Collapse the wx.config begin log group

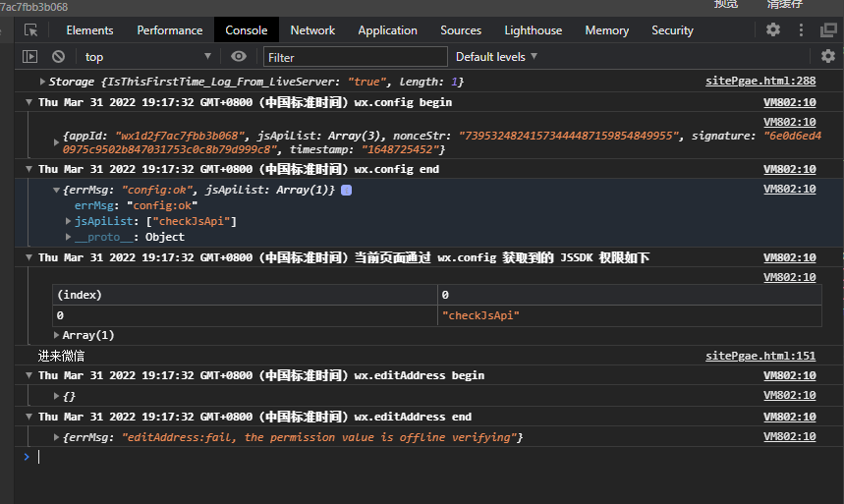[29, 102]
